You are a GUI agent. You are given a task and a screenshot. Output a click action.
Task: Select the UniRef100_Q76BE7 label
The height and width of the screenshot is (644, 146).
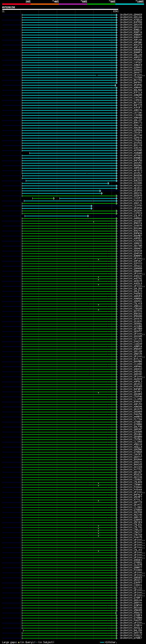click(x=131, y=638)
